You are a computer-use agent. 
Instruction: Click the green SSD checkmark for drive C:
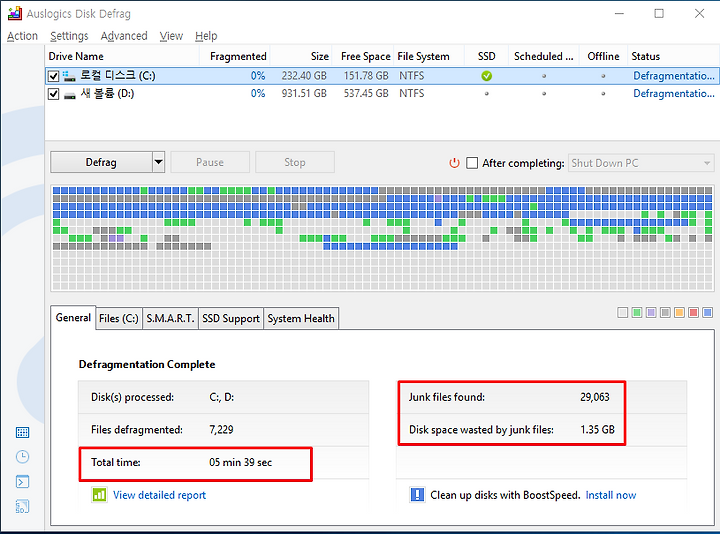coord(487,76)
